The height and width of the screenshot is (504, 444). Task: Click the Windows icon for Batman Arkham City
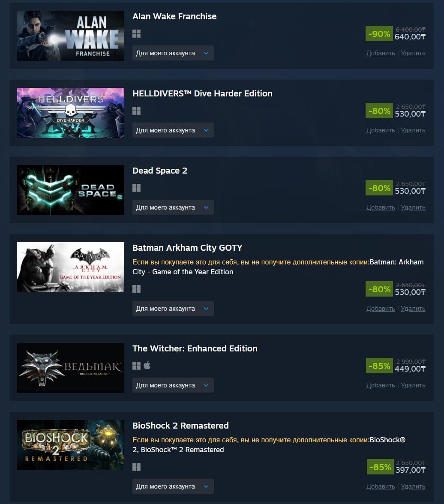coord(136,289)
